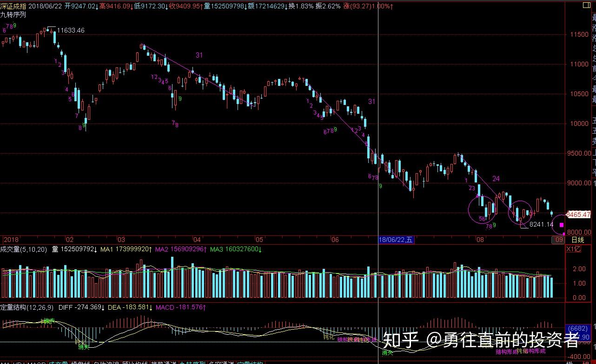Click the 收9409.95 closing price in the header
596x364 pixels.
[x=186, y=6]
